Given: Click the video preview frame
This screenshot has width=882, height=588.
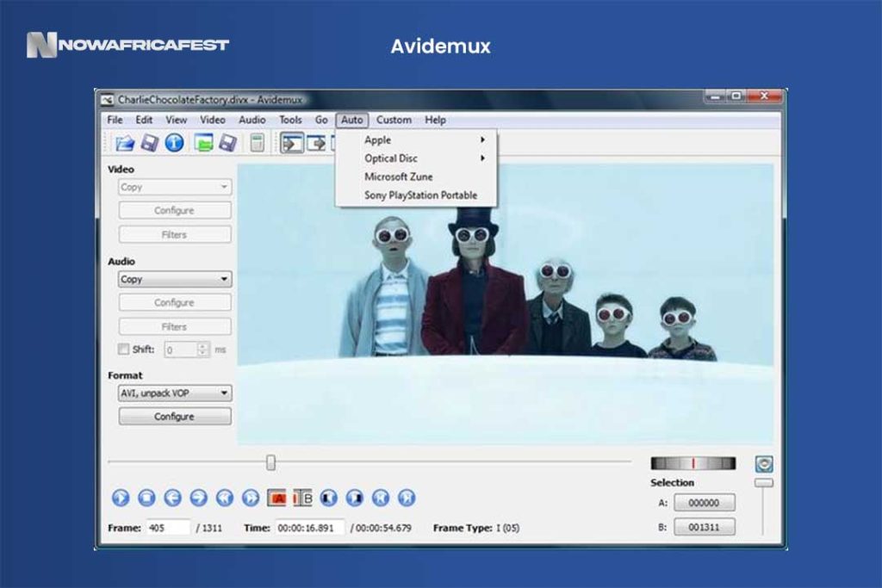Looking at the screenshot, I should (x=505, y=304).
